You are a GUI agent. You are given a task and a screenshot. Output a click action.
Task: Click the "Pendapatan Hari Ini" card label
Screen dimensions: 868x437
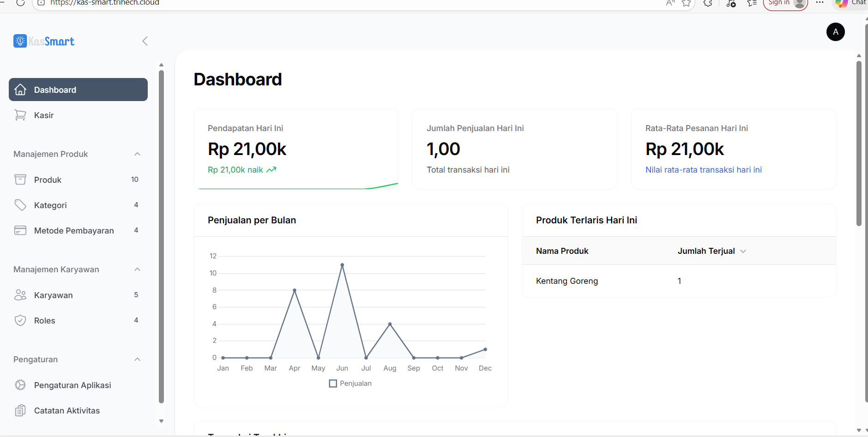coord(245,128)
